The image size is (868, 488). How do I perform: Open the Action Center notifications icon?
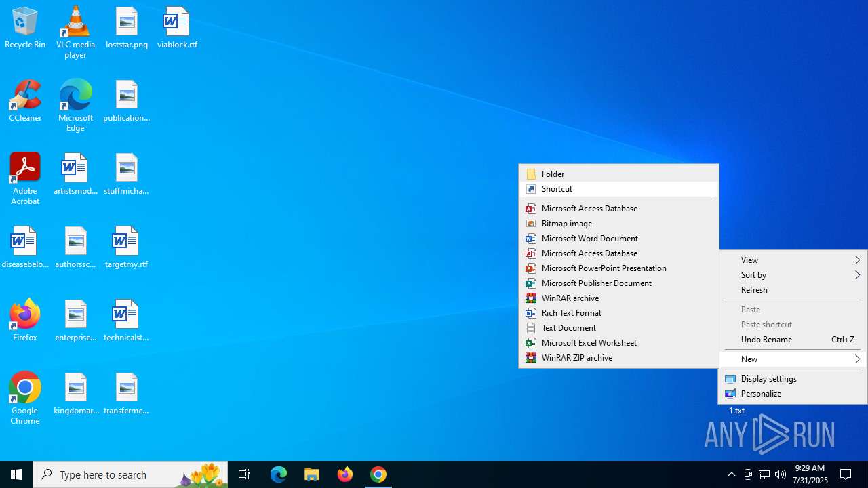846,474
